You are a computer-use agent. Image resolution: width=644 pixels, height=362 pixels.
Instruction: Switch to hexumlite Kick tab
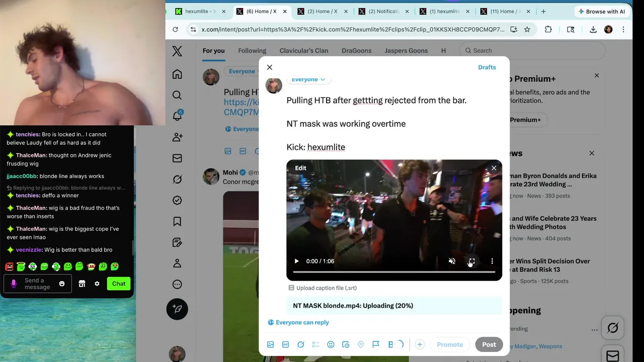[200, 11]
